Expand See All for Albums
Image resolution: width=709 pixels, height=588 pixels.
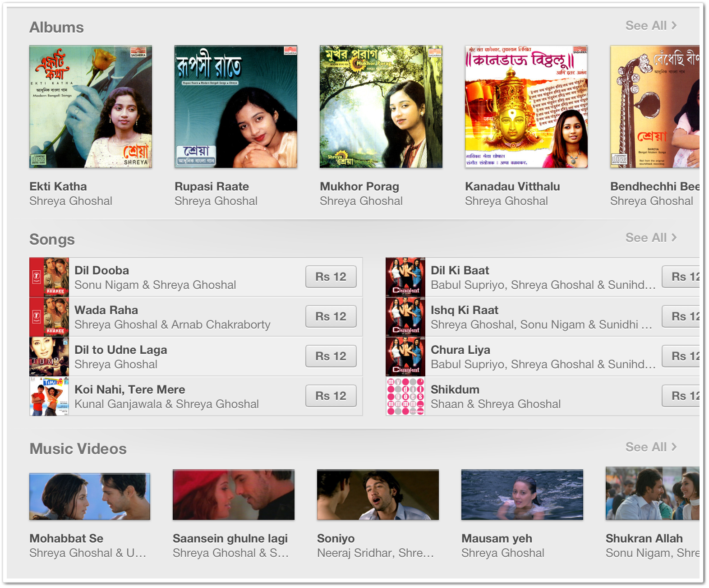[x=651, y=26]
